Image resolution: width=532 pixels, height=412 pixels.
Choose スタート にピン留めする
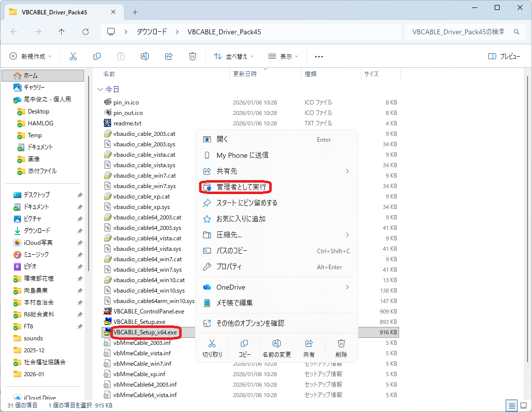277,203
